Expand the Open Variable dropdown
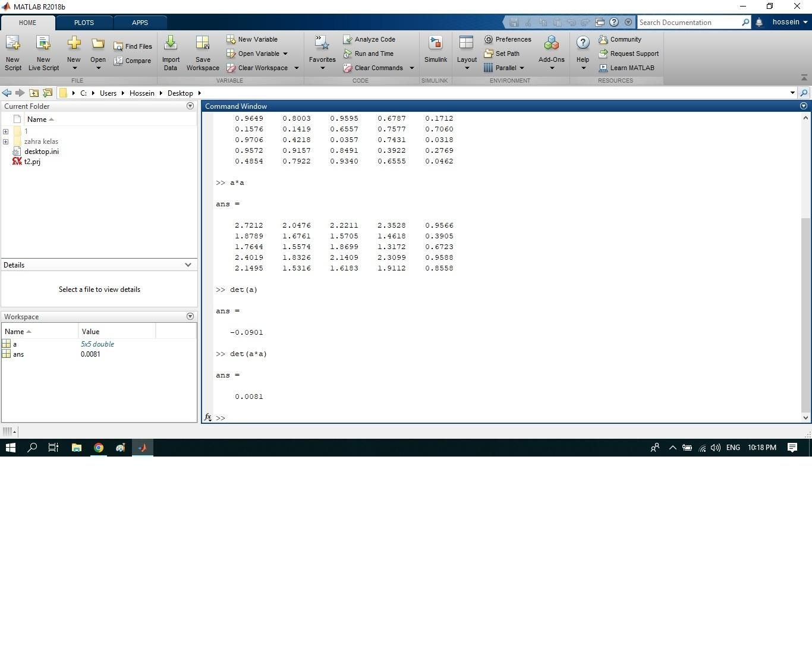This screenshot has height=667, width=812. tap(285, 54)
